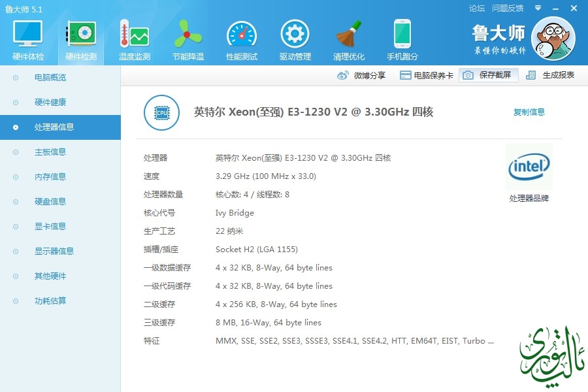Click the Socket H2 (LGA 1155) value
The height and width of the screenshot is (392, 588).
pyautogui.click(x=257, y=250)
